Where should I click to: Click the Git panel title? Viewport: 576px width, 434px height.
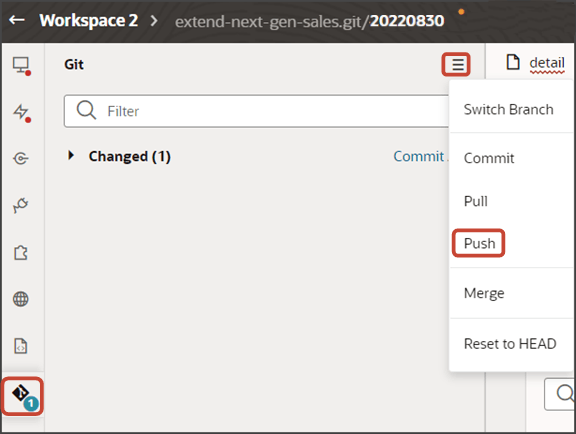click(74, 64)
